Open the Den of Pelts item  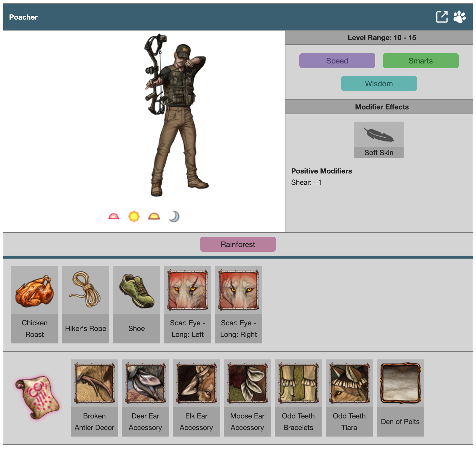(400, 398)
